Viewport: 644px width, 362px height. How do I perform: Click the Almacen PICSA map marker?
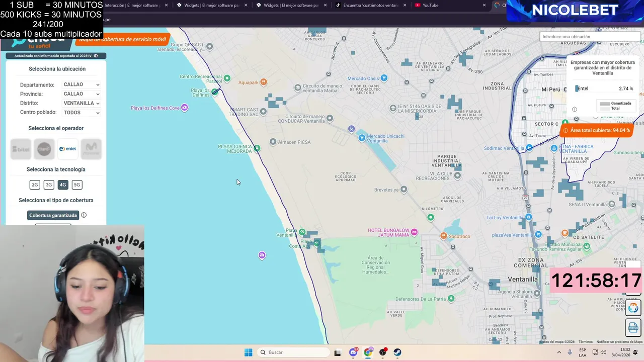point(273,142)
